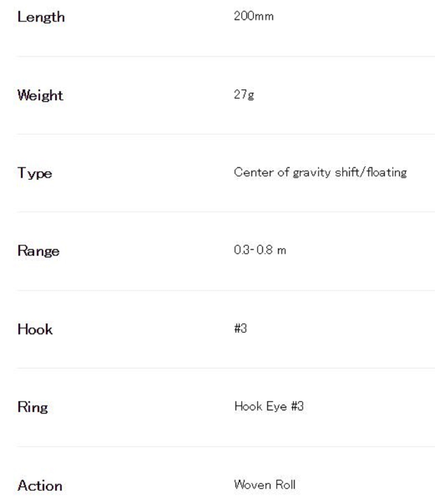Click the Weight specification label
The image size is (435, 504).
[x=40, y=96]
